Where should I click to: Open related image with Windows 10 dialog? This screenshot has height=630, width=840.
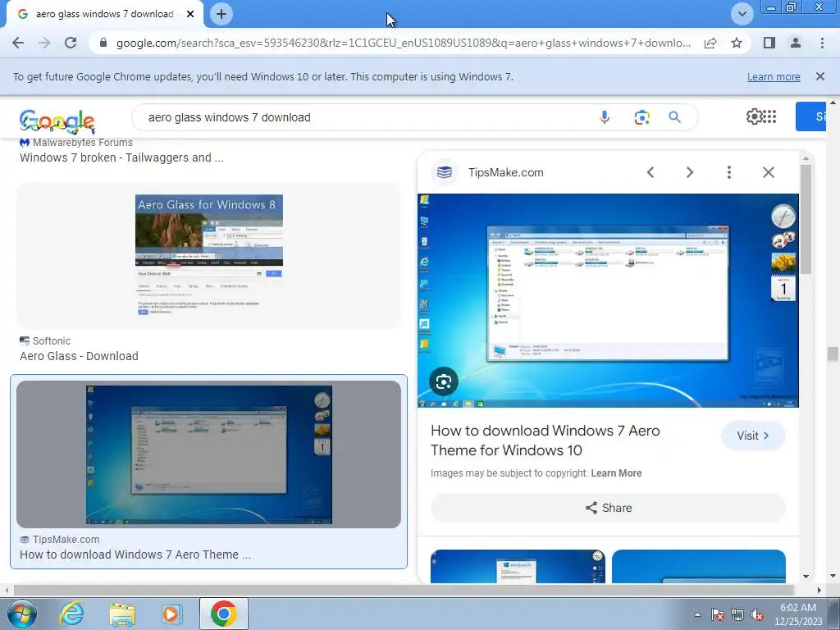[x=518, y=566]
